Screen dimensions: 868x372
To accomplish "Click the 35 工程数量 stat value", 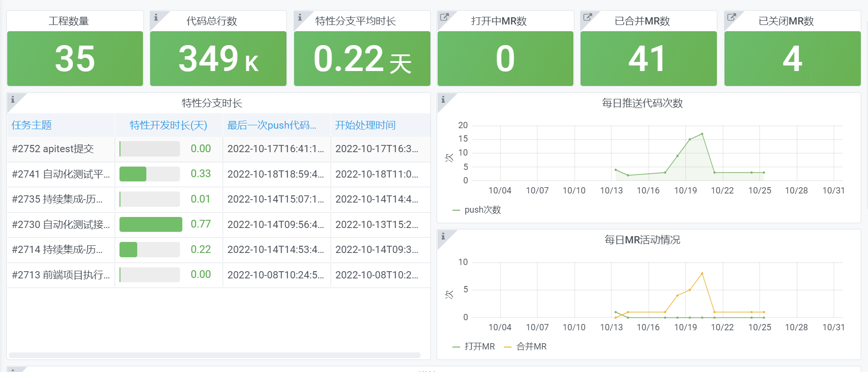I will coord(75,59).
